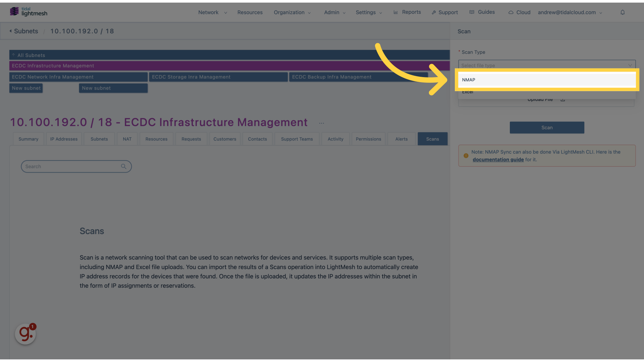Viewport: 644px width, 362px height.
Task: Switch to the Subnets tab
Action: pos(99,139)
